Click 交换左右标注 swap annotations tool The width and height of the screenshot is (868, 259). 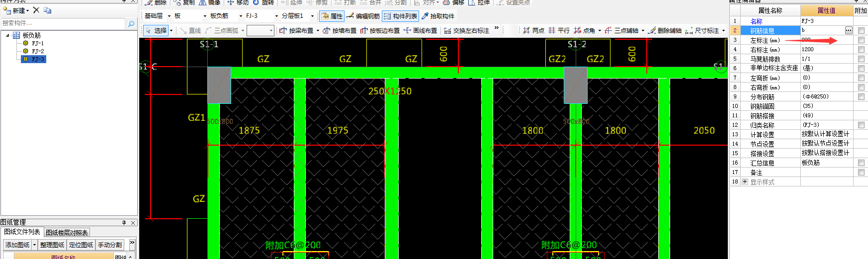(466, 31)
